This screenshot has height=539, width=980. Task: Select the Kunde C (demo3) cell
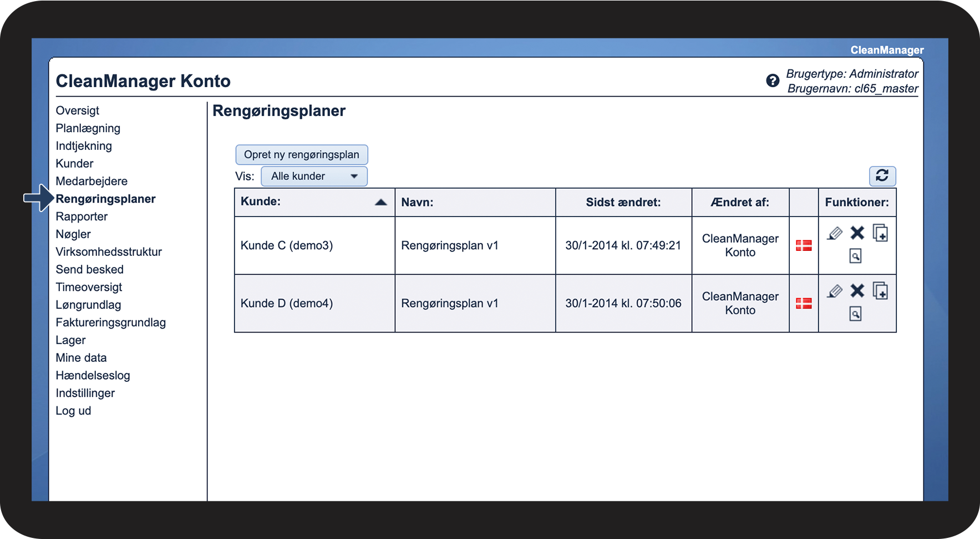[x=314, y=245]
